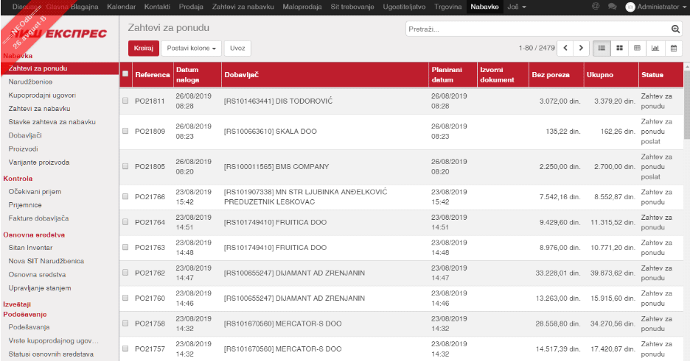Image resolution: width=690 pixels, height=361 pixels.
Task: Open the Trgovina menu
Action: click(448, 7)
